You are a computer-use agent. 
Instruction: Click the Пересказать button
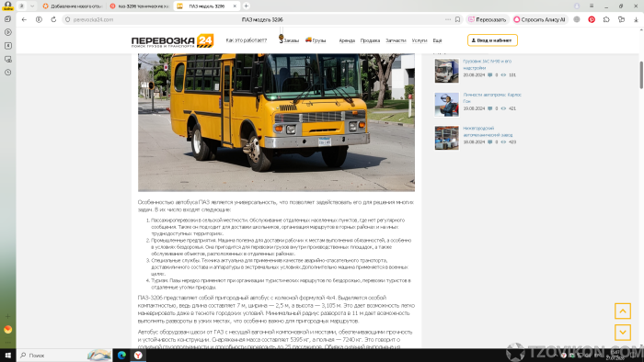[487, 19]
